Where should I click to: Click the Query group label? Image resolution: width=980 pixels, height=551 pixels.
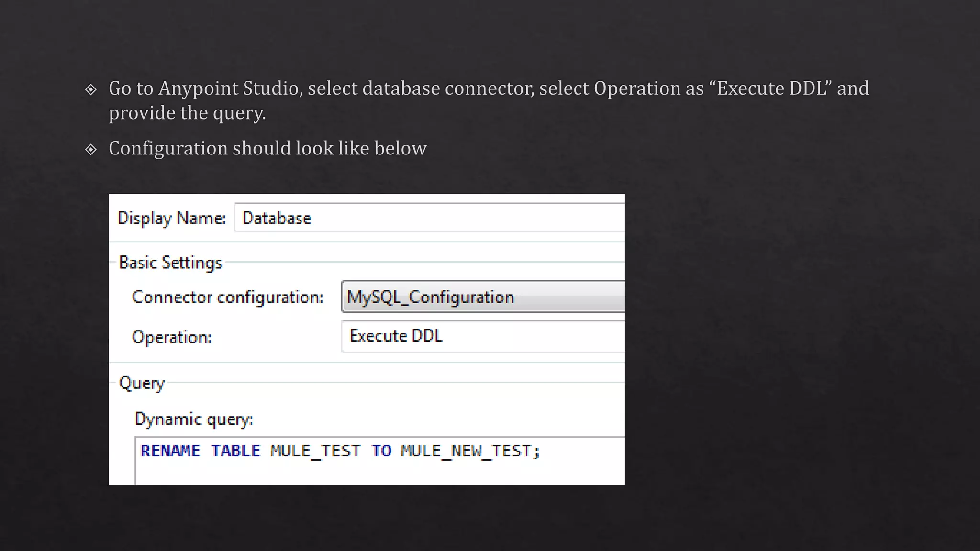pos(142,383)
